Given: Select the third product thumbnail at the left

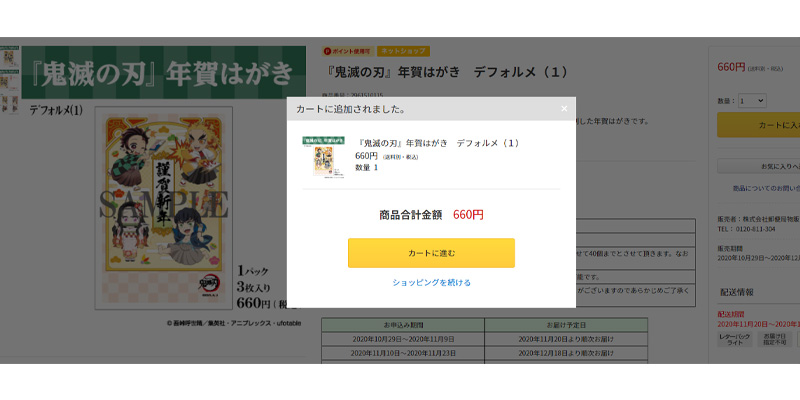Looking at the screenshot, I should pyautogui.click(x=10, y=104).
